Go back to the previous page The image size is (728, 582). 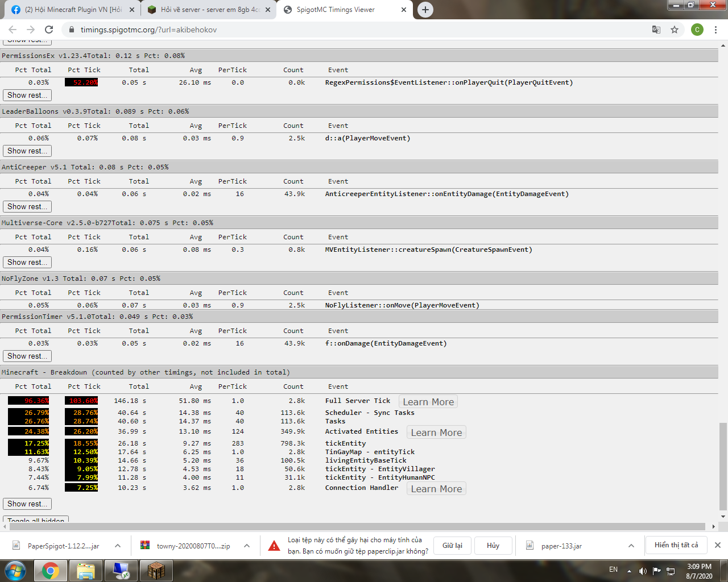click(x=13, y=30)
